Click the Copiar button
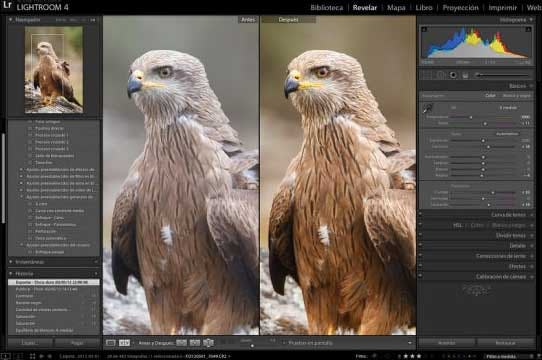Image resolution: width=542 pixels, height=360 pixels. [30, 343]
